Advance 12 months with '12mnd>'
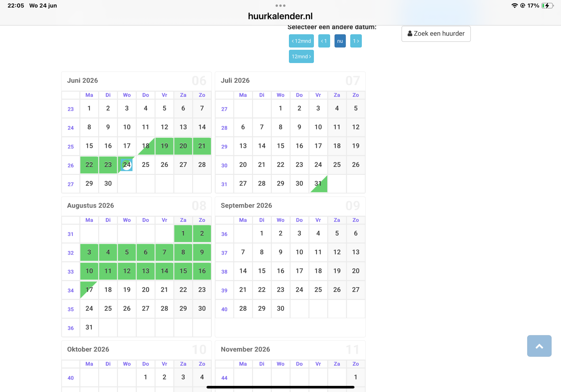Image resolution: width=561 pixels, height=392 pixels. (301, 56)
